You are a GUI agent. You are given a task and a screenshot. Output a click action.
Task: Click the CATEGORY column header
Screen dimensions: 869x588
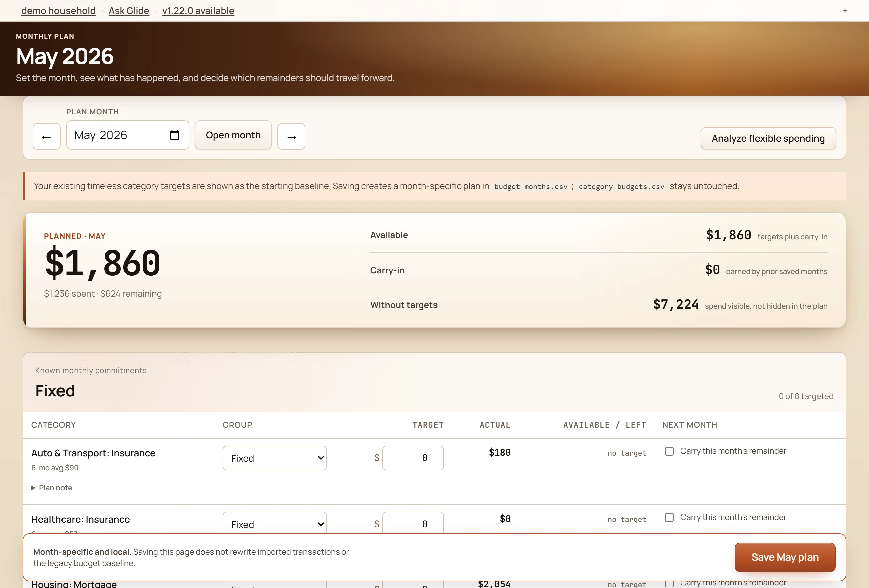pos(53,425)
